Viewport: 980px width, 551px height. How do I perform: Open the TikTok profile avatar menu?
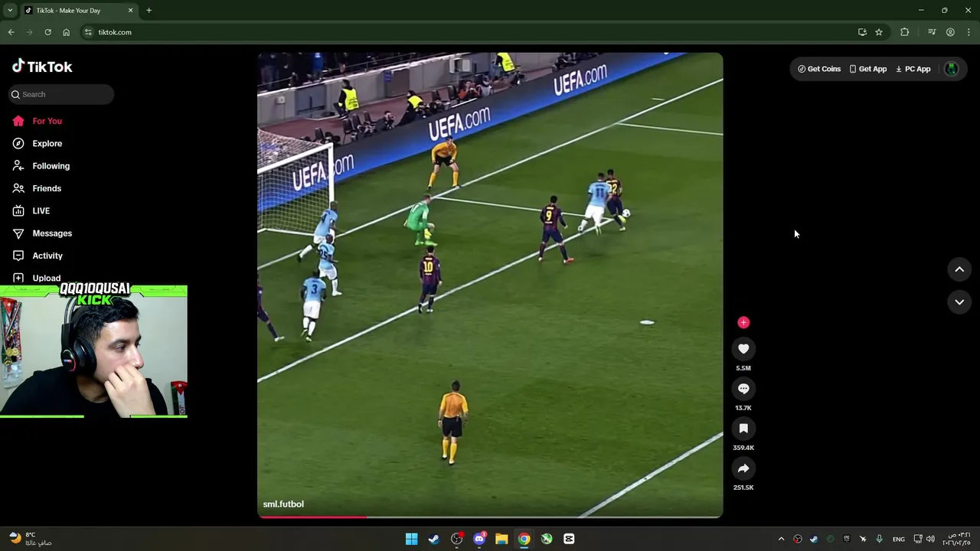tap(952, 69)
